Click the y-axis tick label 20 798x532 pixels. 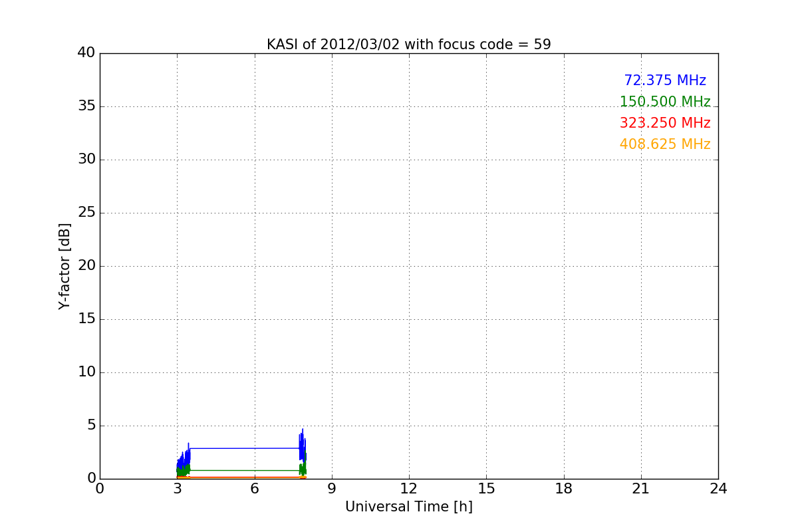click(x=86, y=266)
